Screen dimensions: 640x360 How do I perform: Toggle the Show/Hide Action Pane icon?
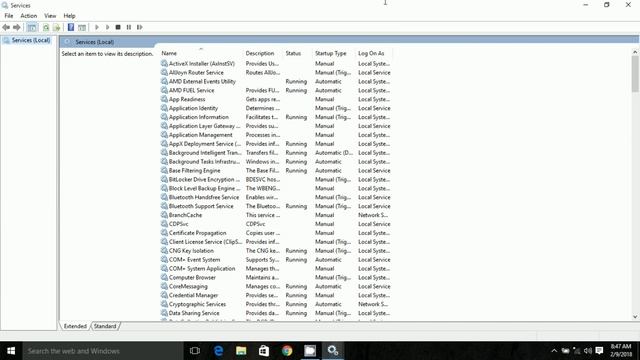[x=82, y=27]
